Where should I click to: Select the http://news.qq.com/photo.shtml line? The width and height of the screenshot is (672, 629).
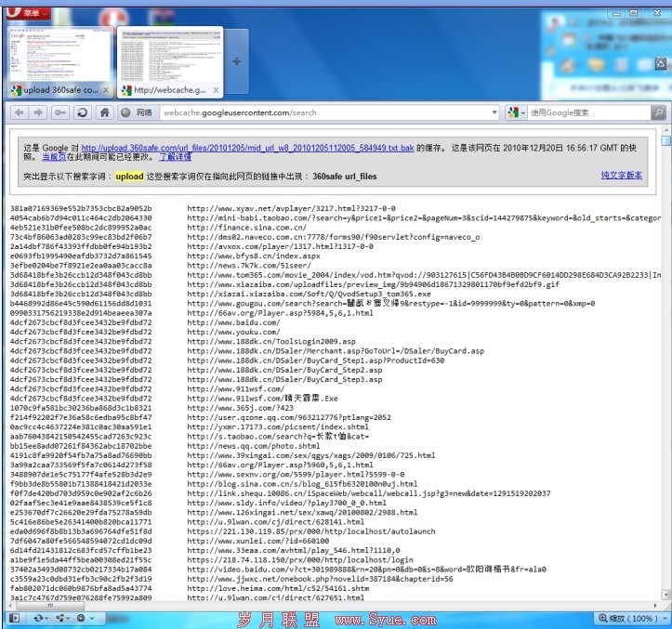tap(254, 446)
